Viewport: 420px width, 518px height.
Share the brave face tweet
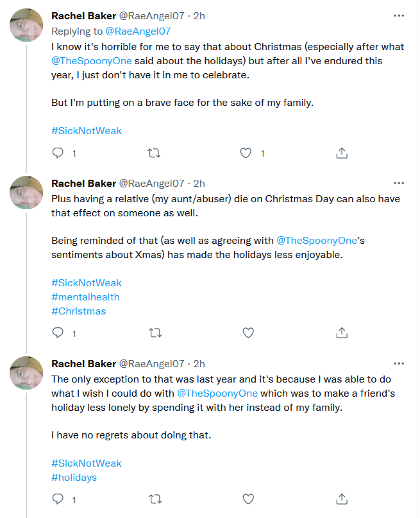(342, 153)
